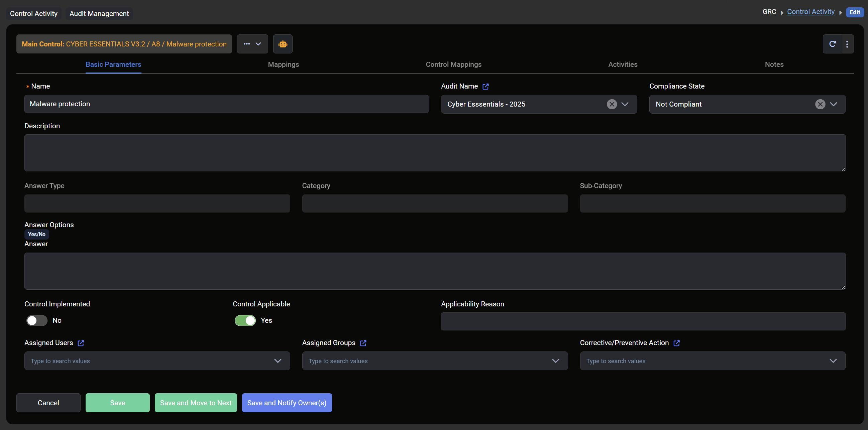This screenshot has height=430, width=868.
Task: Follow the Control Activity breadcrumb link
Action: click(x=810, y=12)
